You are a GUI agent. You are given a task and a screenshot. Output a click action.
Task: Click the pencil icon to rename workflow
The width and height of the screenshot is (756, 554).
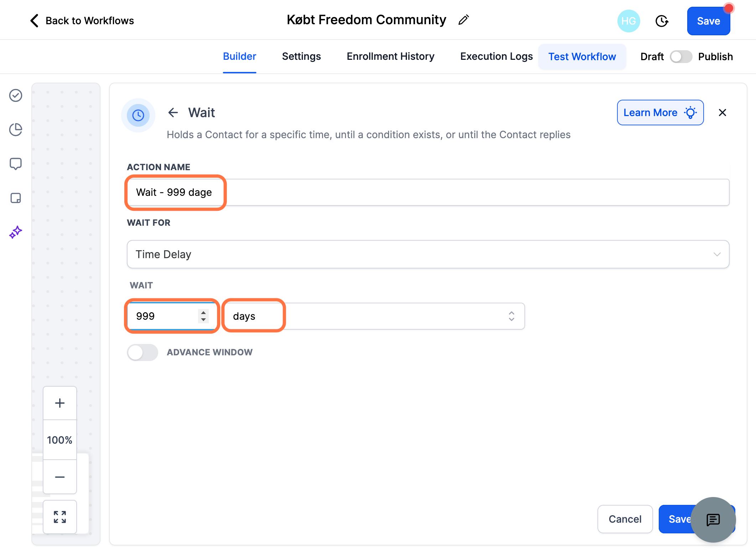point(464,20)
